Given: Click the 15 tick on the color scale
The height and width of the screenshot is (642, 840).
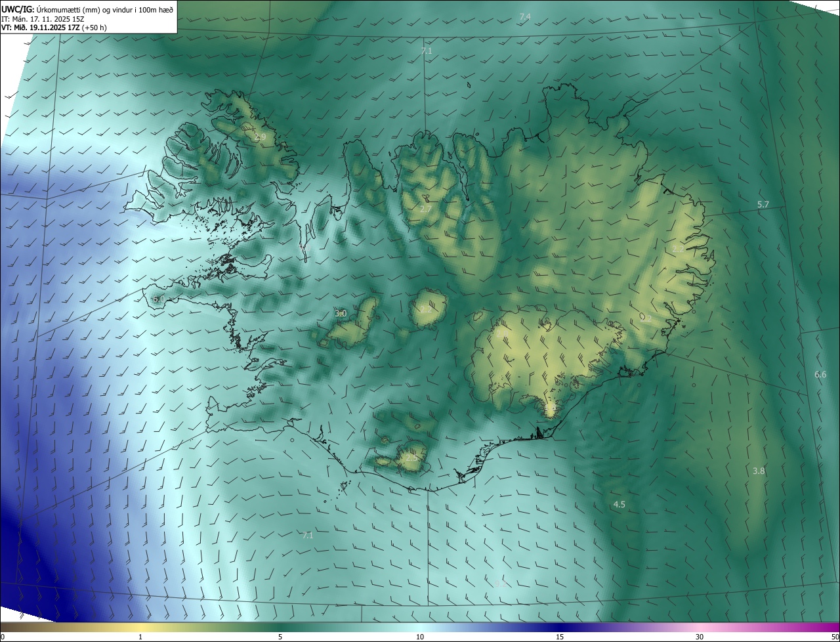Looking at the screenshot, I should tap(560, 637).
